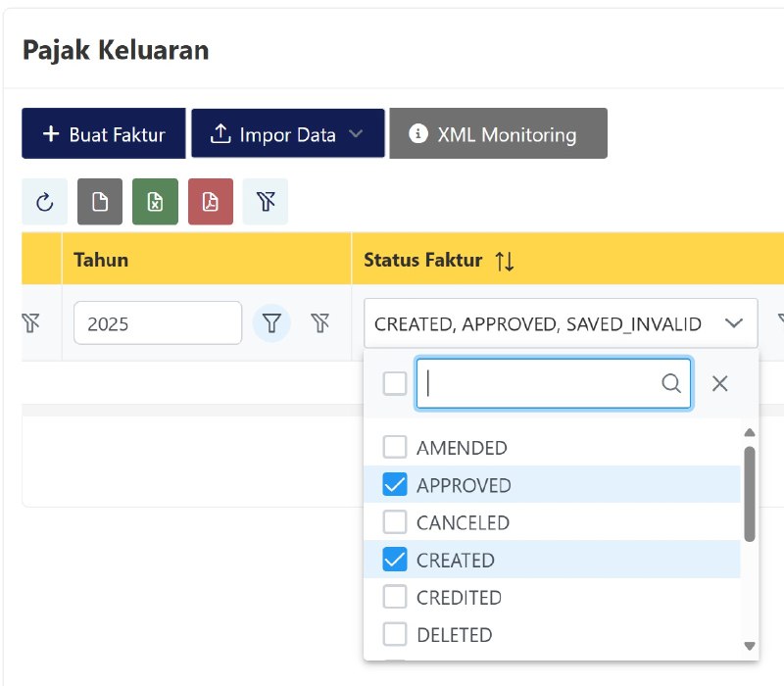Export the data to Excel

(155, 201)
